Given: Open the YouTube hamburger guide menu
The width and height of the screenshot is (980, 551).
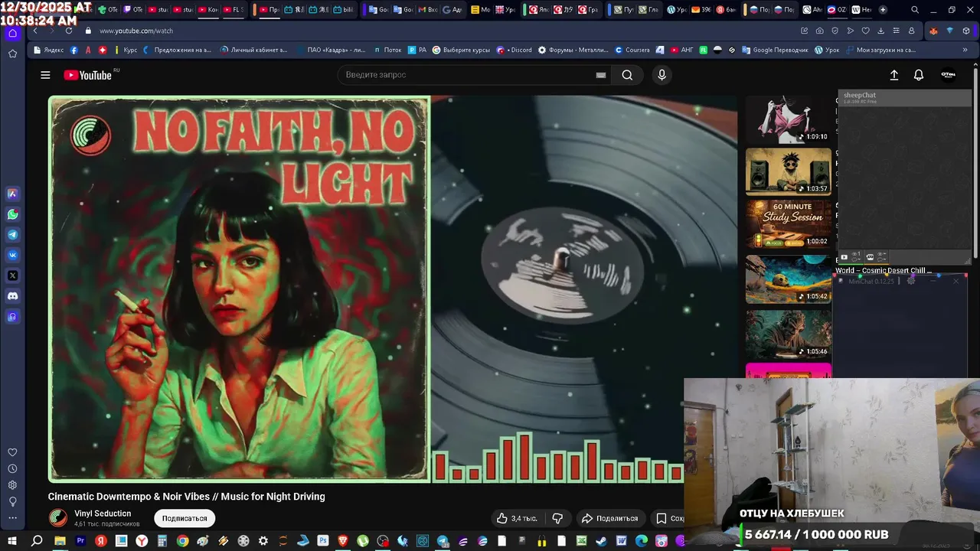Looking at the screenshot, I should [x=45, y=75].
